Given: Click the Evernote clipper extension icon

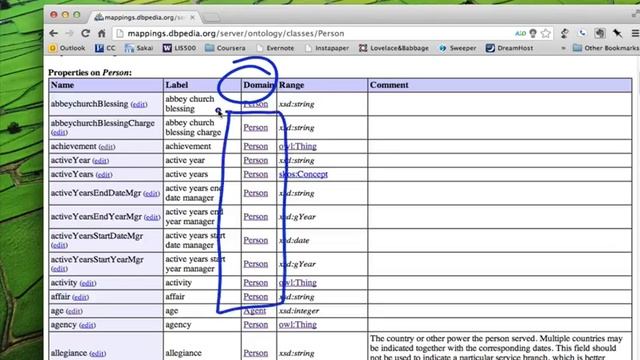Looking at the screenshot, I should pyautogui.click(x=600, y=33).
